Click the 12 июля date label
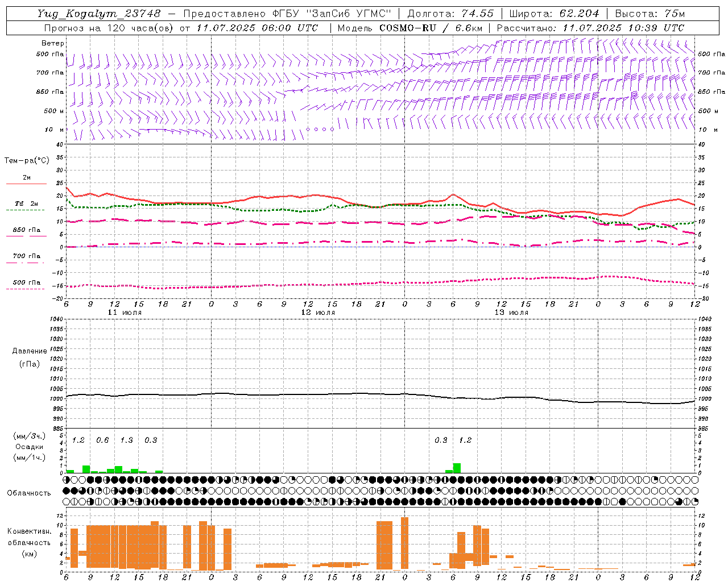This screenshot has width=728, height=582. pyautogui.click(x=318, y=313)
